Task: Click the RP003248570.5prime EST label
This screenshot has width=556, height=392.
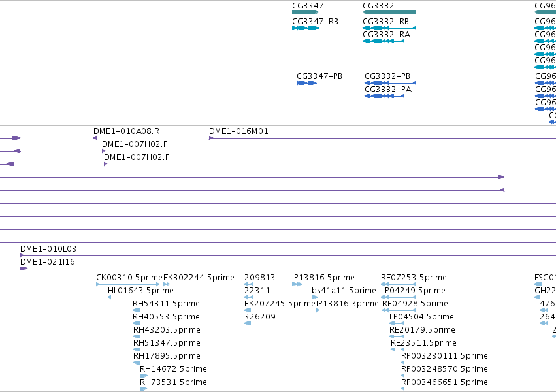Action: click(x=445, y=369)
